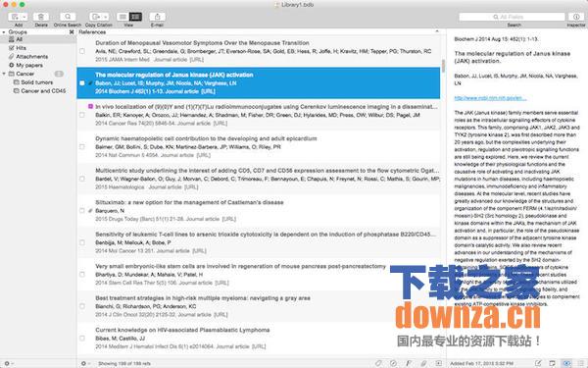Toggle sort order arrow in References header
Screen dimensions: 588x368
tap(437, 32)
